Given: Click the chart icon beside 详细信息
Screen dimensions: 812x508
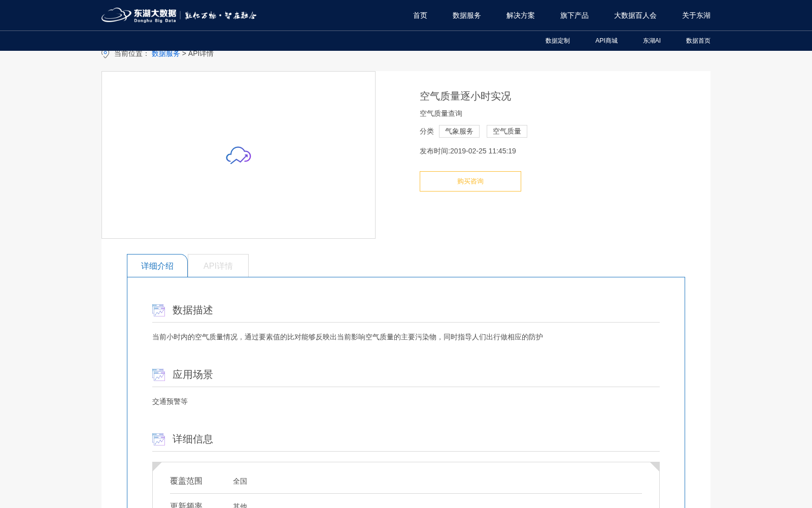Looking at the screenshot, I should pyautogui.click(x=159, y=439).
